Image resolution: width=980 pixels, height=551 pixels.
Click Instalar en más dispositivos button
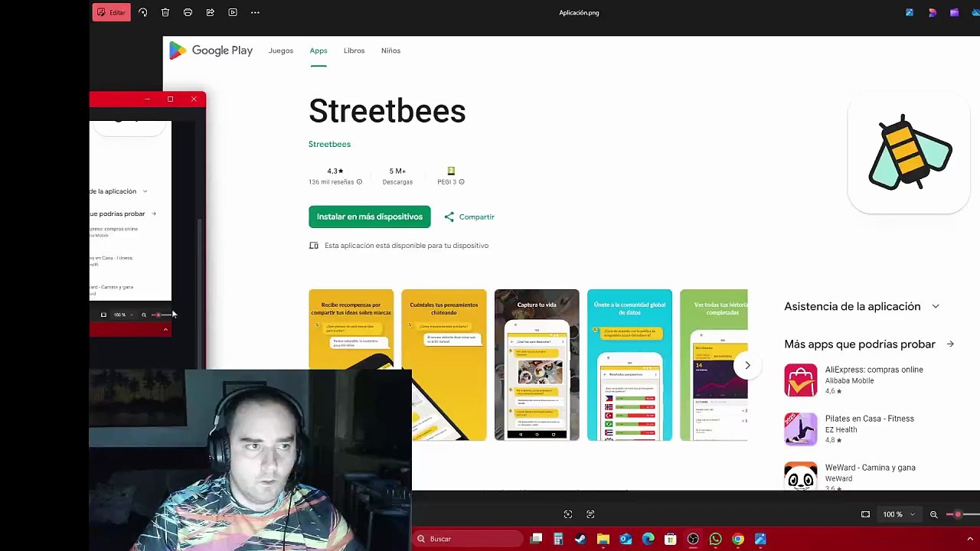[x=370, y=217]
